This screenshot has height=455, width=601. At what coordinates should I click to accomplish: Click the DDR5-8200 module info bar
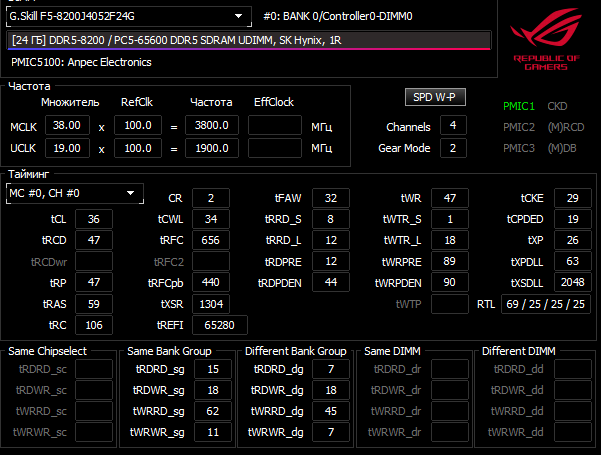(x=249, y=40)
